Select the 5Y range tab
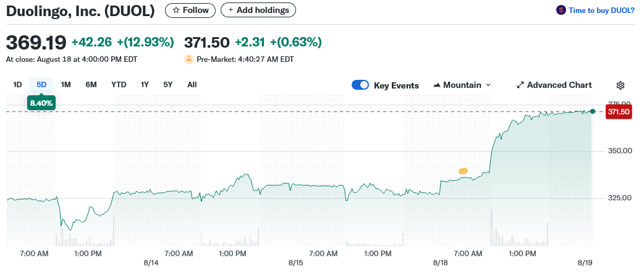This screenshot has height=276, width=644. coord(168,85)
